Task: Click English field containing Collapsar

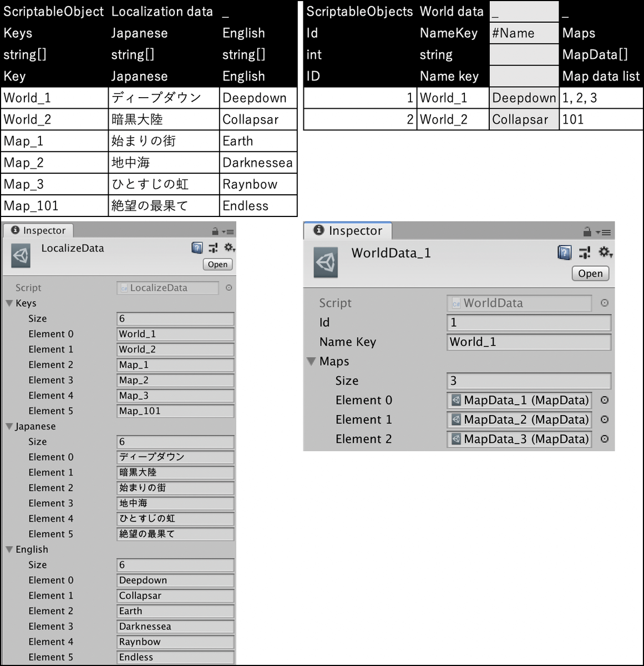Action: coord(175,596)
